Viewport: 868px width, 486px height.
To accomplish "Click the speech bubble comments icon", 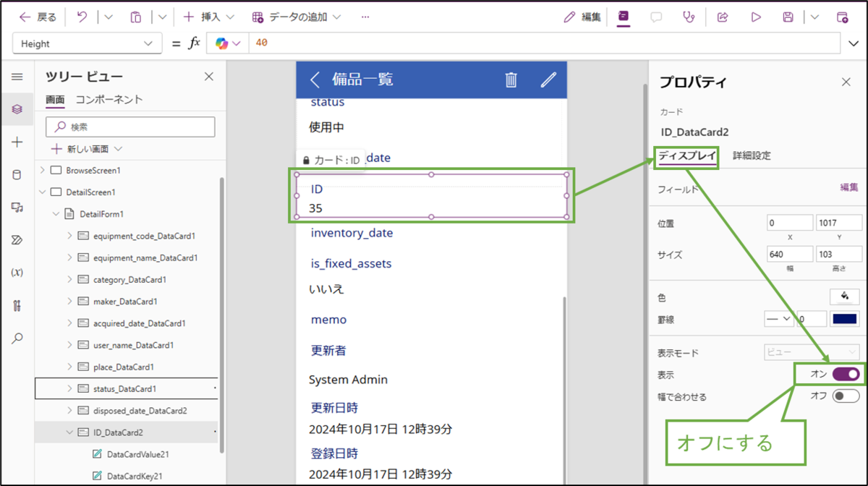I will click(x=656, y=17).
